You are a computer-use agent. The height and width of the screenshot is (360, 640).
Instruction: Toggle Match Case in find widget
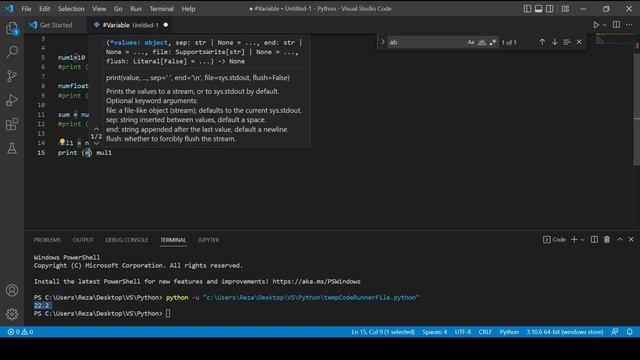[x=471, y=42]
